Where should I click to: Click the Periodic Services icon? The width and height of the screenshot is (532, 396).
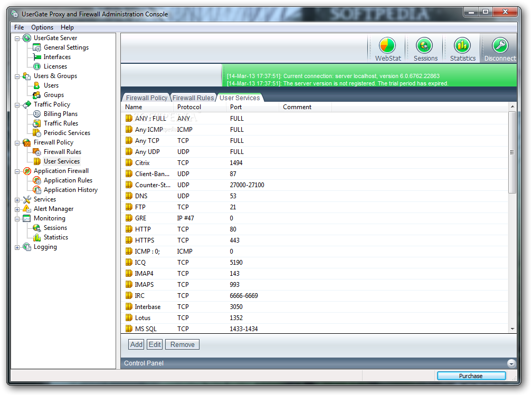click(x=37, y=133)
